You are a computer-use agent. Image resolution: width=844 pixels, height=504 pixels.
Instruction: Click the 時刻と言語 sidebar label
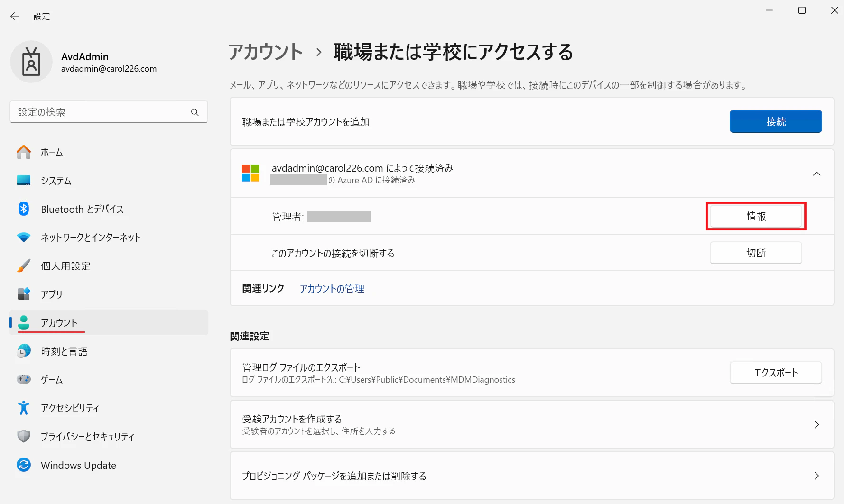pos(64,351)
